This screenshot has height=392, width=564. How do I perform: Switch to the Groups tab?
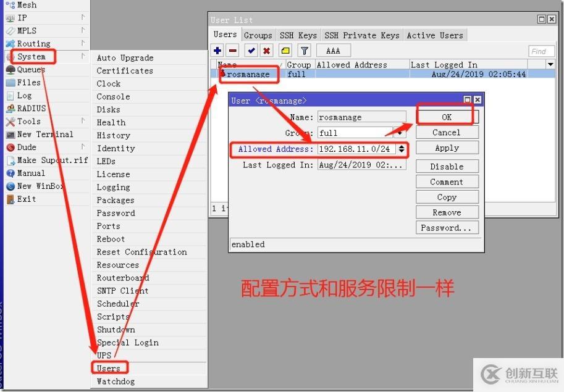click(x=258, y=35)
